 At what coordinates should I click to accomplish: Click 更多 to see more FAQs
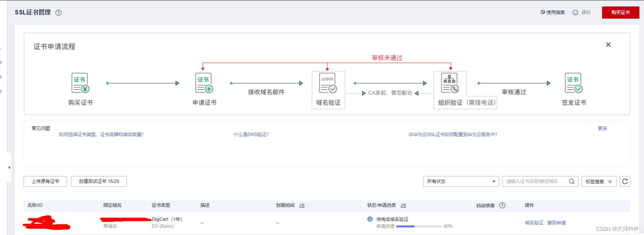coord(602,129)
